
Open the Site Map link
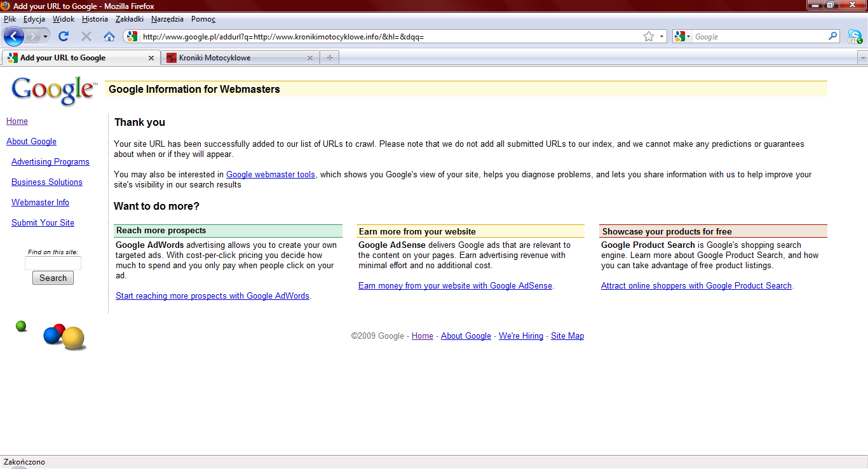(x=567, y=336)
